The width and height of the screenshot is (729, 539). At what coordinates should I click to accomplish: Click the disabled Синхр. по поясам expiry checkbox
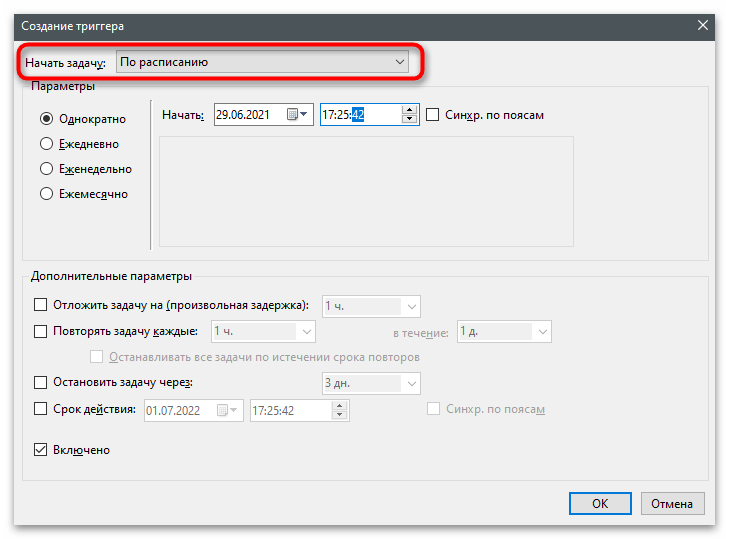[x=433, y=409]
